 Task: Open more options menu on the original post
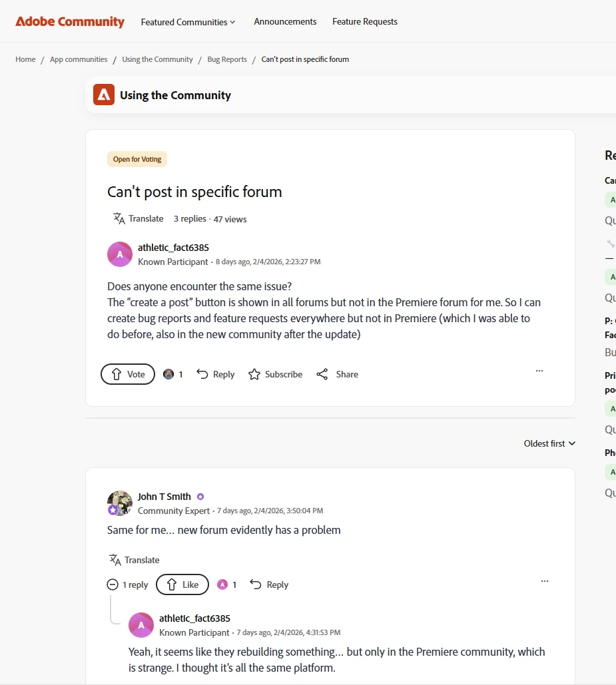539,370
